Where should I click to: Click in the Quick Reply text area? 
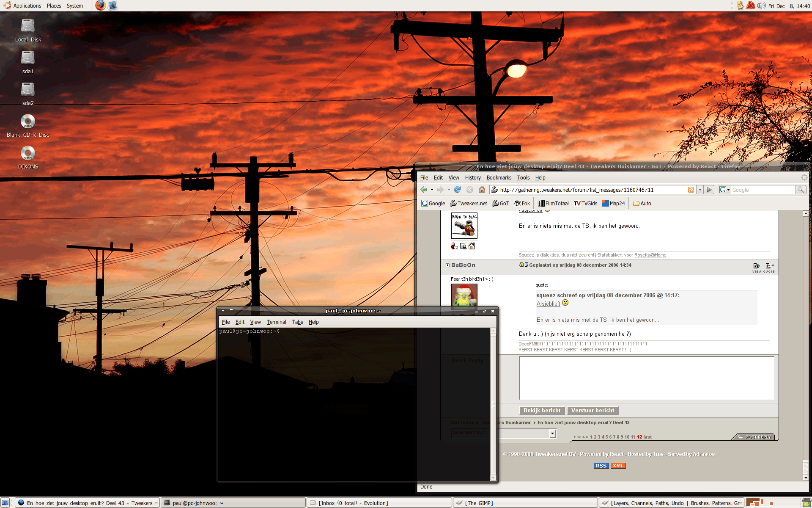pyautogui.click(x=646, y=378)
